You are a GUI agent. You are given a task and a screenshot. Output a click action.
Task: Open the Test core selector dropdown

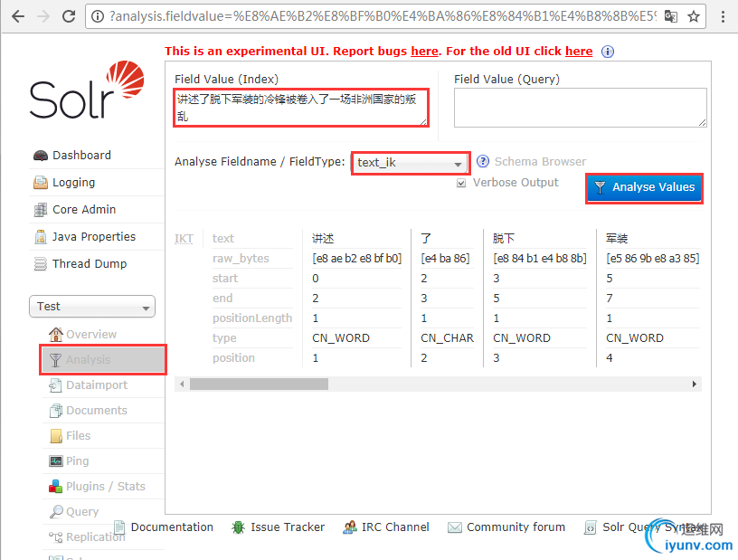[92, 306]
